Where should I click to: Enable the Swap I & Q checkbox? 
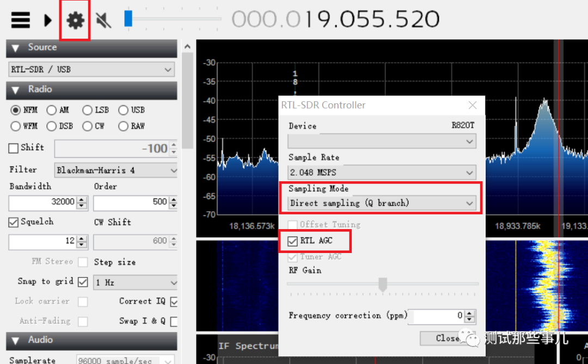pyautogui.click(x=174, y=322)
